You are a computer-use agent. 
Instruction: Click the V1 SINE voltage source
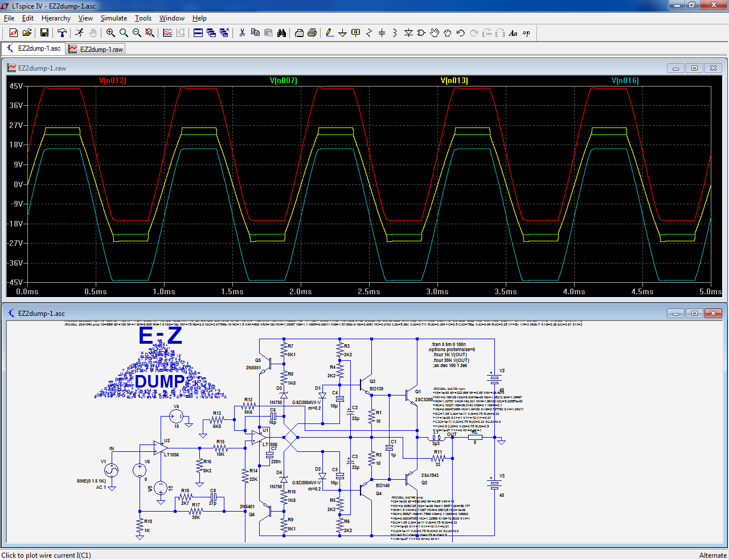(110, 471)
